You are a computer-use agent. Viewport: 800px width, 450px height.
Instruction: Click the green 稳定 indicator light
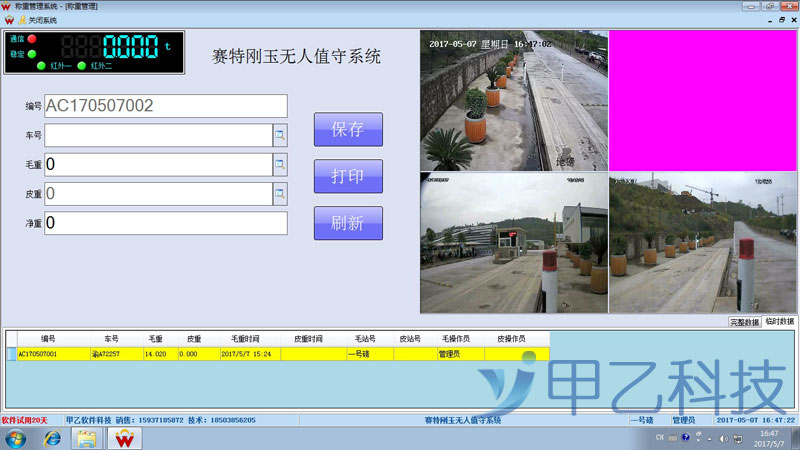point(32,53)
